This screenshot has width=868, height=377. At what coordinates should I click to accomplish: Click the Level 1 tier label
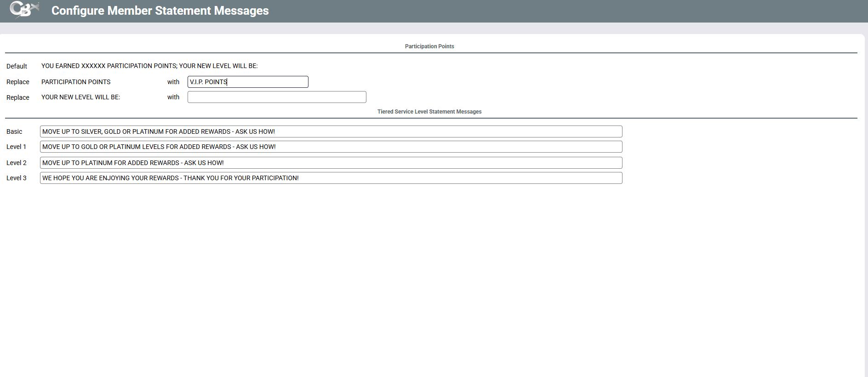(x=16, y=147)
